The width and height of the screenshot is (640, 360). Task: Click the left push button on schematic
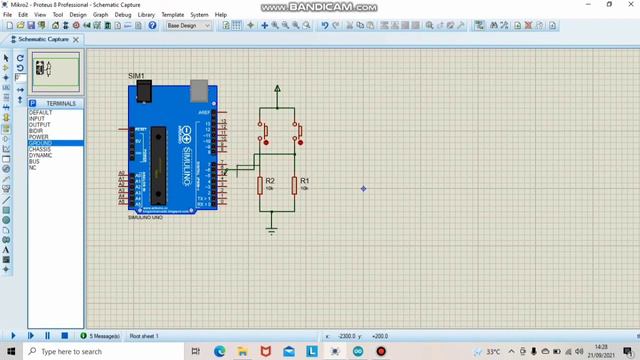(263, 133)
